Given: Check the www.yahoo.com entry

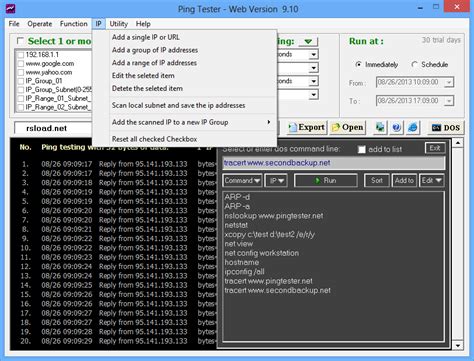Looking at the screenshot, I should point(21,72).
